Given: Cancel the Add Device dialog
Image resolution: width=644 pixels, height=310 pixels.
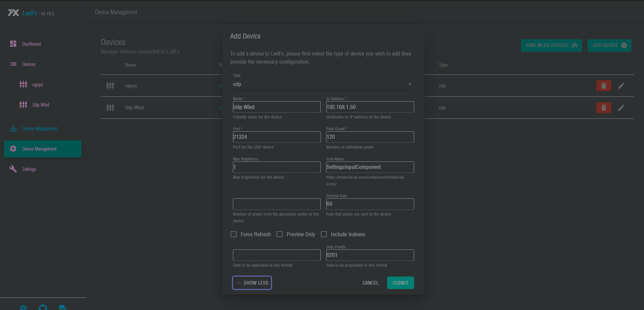Looking at the screenshot, I should (370, 283).
